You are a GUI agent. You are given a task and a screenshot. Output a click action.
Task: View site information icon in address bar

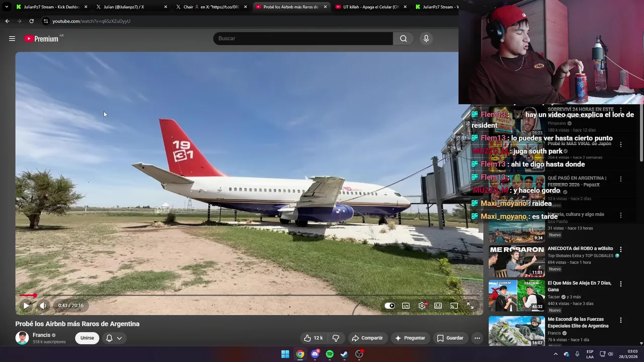click(x=45, y=21)
